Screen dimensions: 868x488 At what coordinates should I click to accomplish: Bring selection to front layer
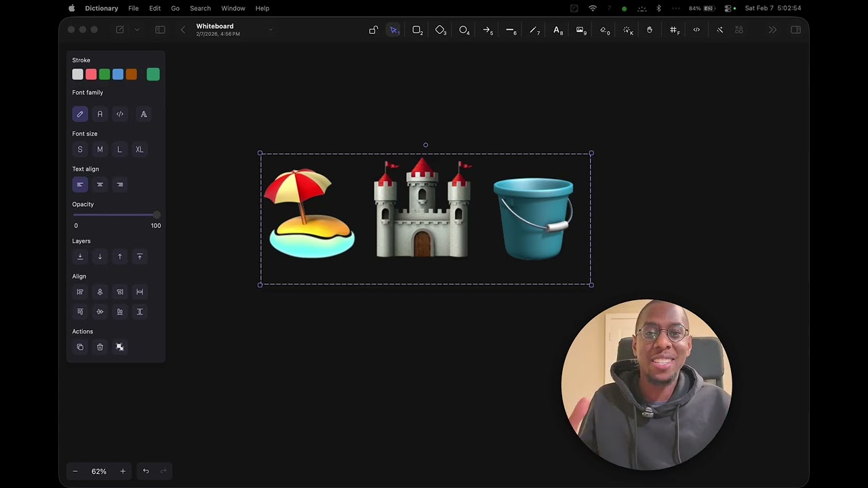[140, 256]
